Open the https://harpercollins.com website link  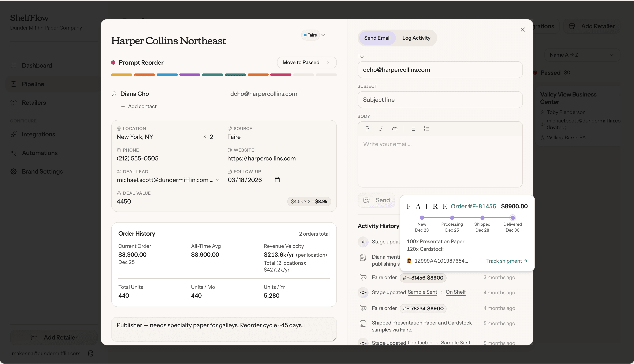point(261,158)
